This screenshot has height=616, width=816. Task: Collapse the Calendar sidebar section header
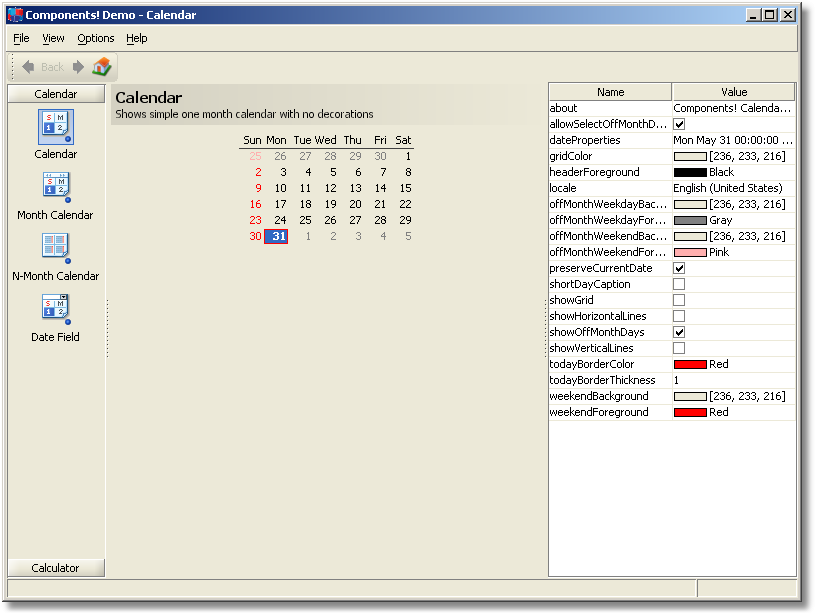(x=56, y=94)
